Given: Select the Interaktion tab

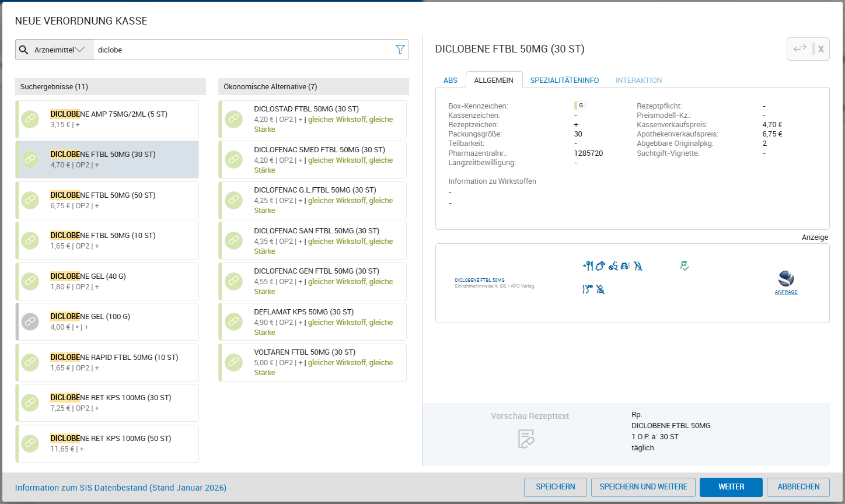Looking at the screenshot, I should point(638,80).
